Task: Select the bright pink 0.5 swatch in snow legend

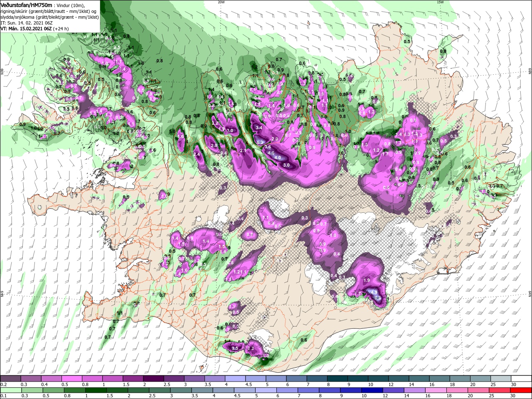Action: tap(71, 379)
